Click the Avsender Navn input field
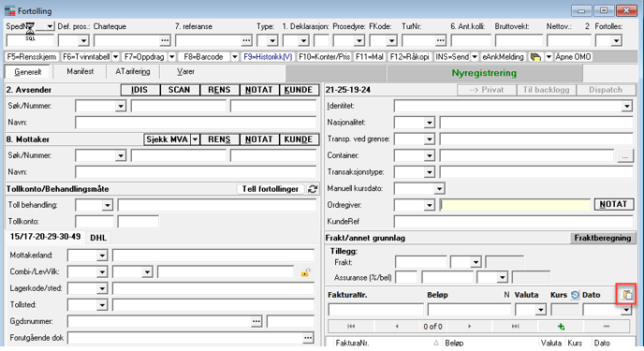This screenshot has width=644, height=351. [x=196, y=123]
